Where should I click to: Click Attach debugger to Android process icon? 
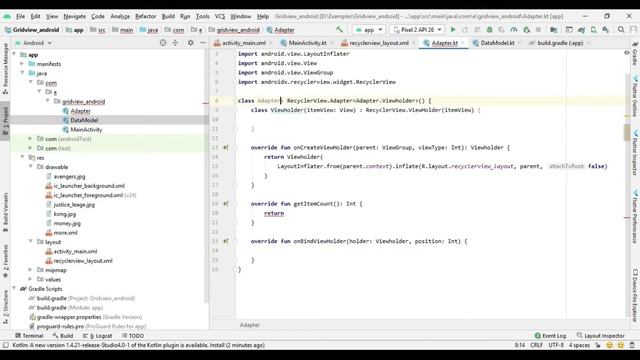coord(526,30)
